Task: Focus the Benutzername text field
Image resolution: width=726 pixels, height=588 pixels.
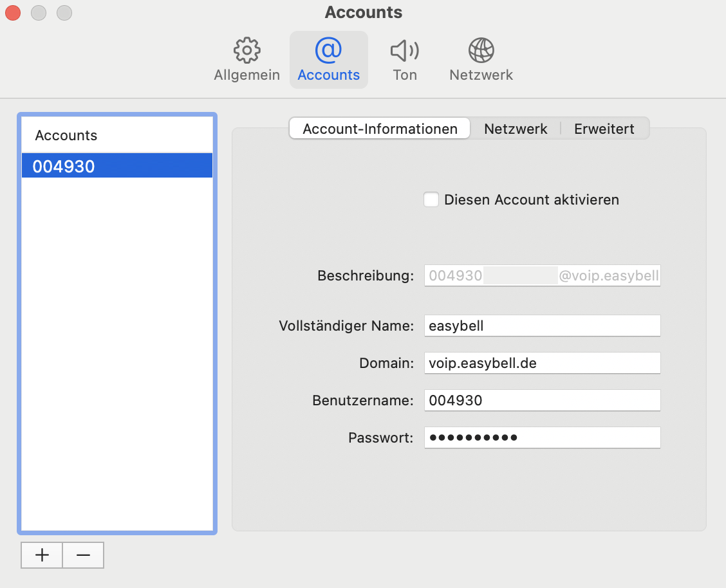Action: tap(542, 401)
